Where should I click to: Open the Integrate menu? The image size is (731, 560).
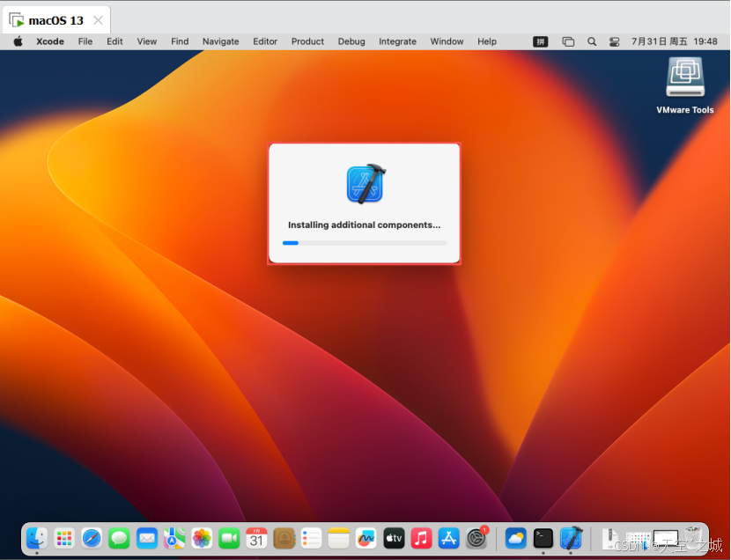click(398, 41)
